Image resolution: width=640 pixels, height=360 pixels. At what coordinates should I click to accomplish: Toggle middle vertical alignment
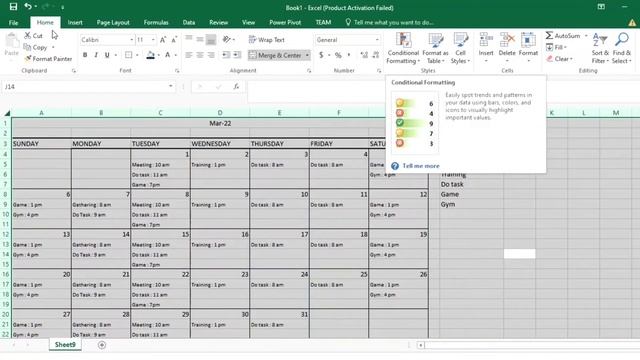200,40
